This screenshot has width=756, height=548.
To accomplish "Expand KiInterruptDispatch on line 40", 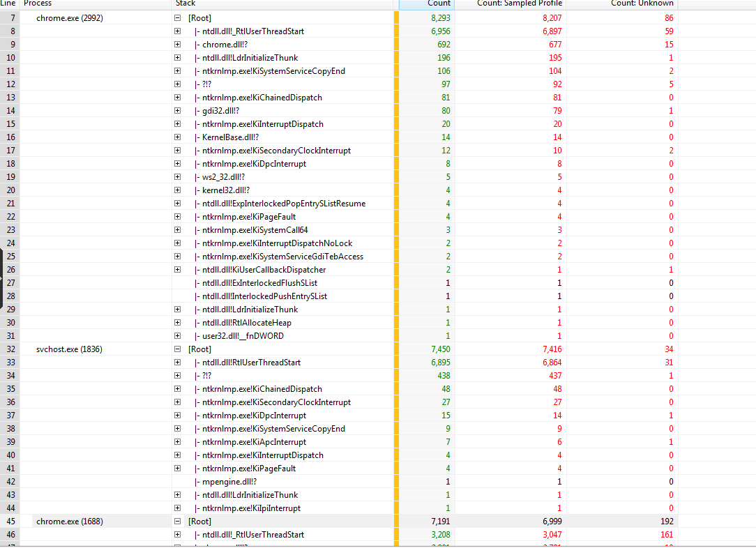I will [177, 455].
